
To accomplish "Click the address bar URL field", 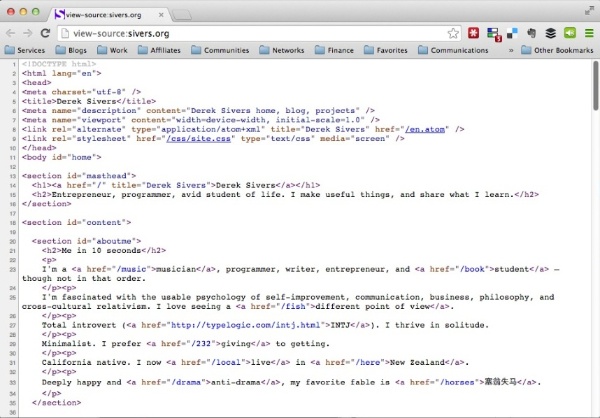I will point(259,34).
